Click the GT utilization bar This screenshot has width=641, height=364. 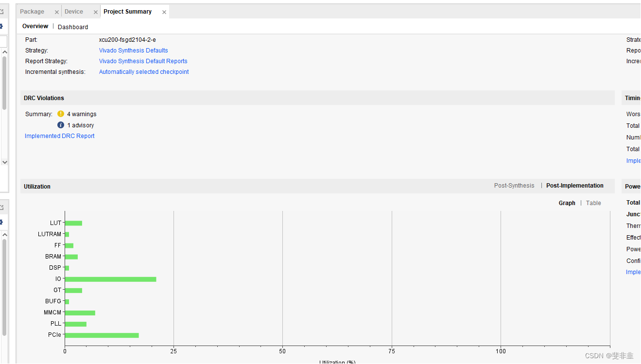73,291
